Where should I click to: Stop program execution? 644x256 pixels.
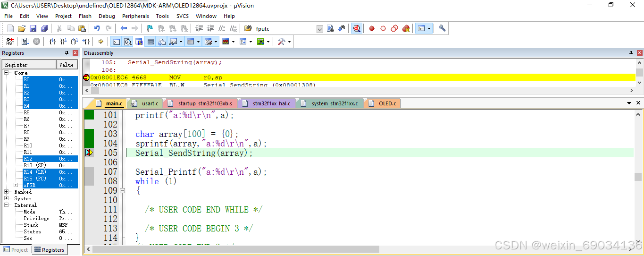point(36,42)
